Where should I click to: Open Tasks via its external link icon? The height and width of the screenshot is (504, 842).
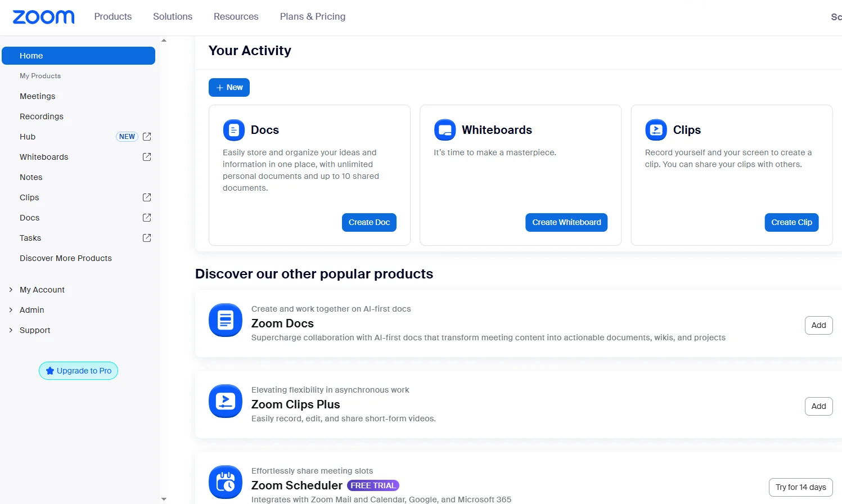pos(146,237)
